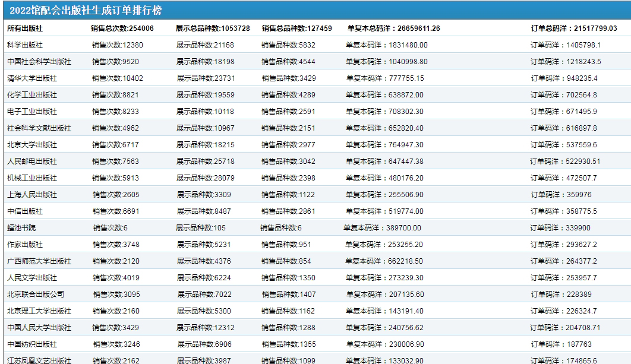
Task: Click the 化学工业出版社 publisher name
Action: click(x=32, y=95)
